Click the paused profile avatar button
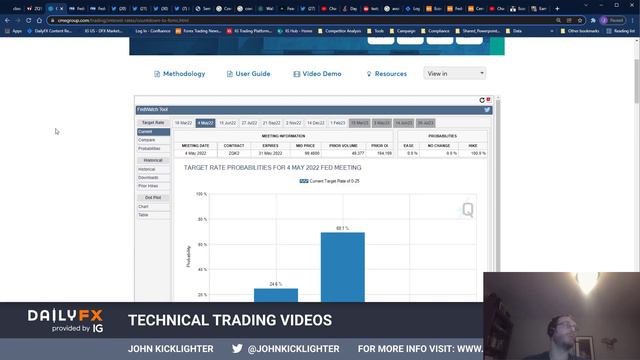640x360 pixels. 613,20
